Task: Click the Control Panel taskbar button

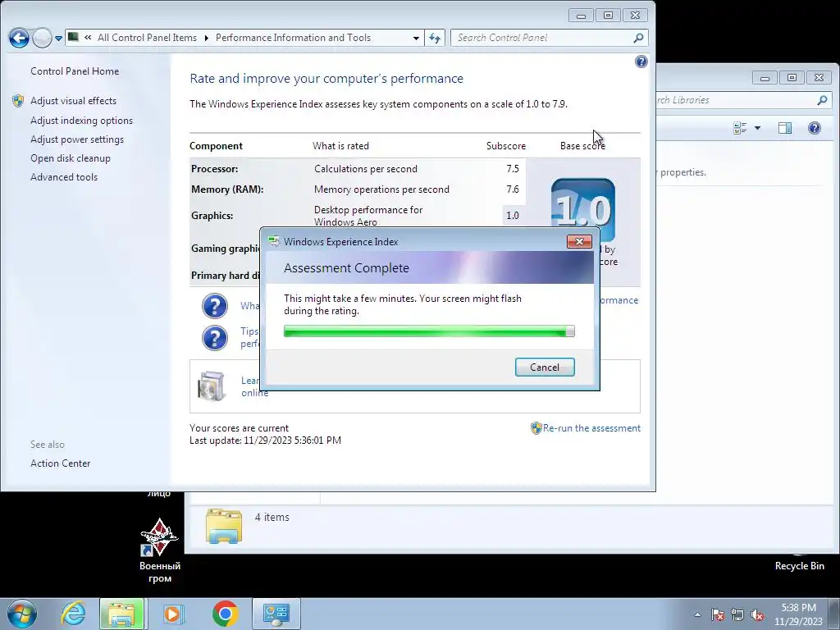Action: [x=276, y=614]
